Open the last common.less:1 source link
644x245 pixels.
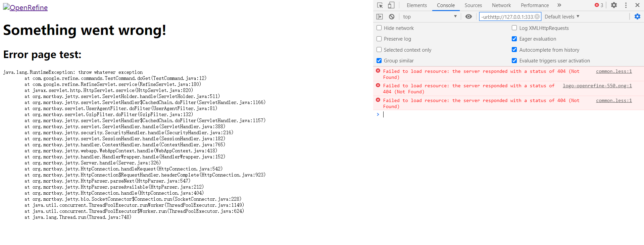[614, 100]
